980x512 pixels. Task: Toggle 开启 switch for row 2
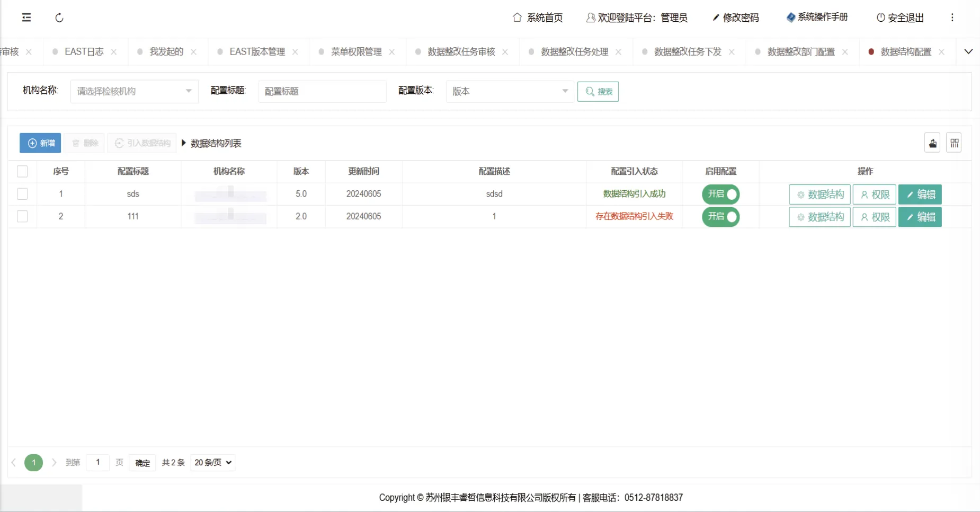(x=720, y=217)
